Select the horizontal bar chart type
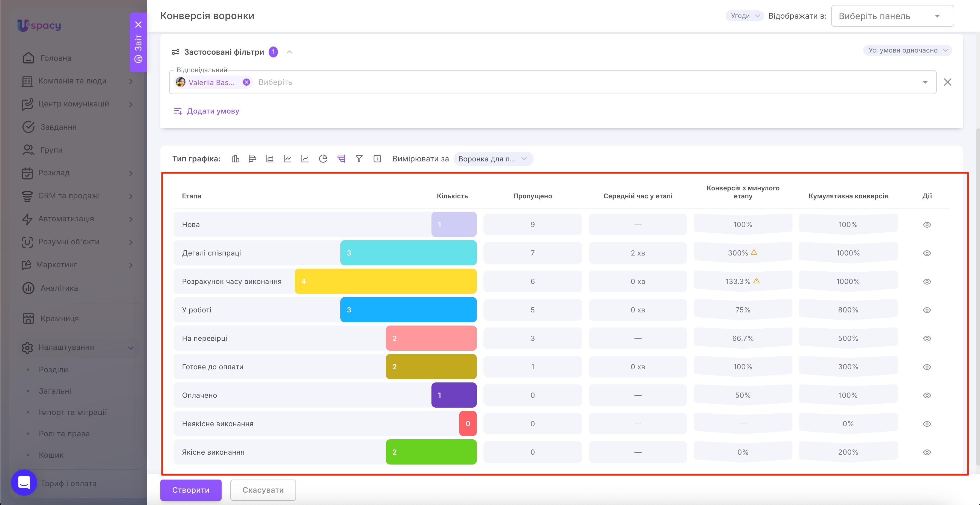Viewport: 980px width, 505px height. 252,159
